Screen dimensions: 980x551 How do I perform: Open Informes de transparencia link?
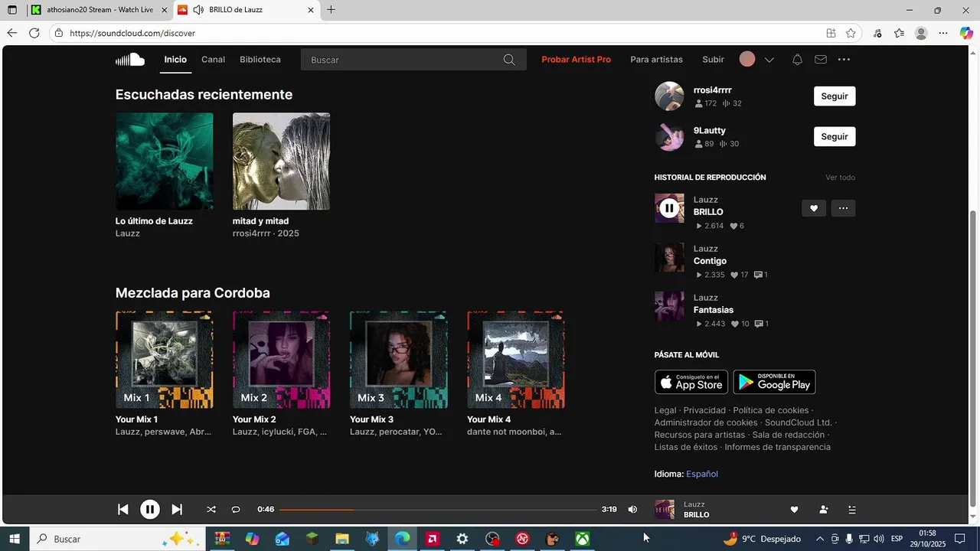[777, 447]
